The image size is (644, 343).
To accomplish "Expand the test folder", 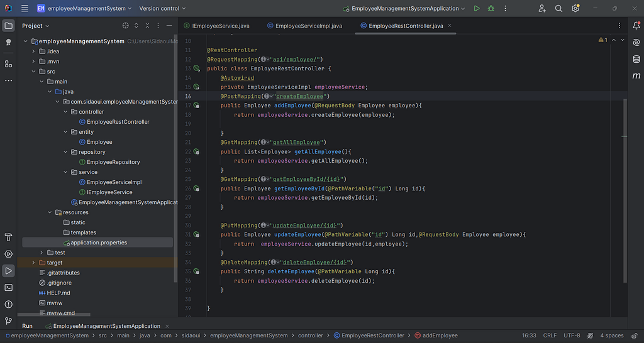I will (42, 253).
